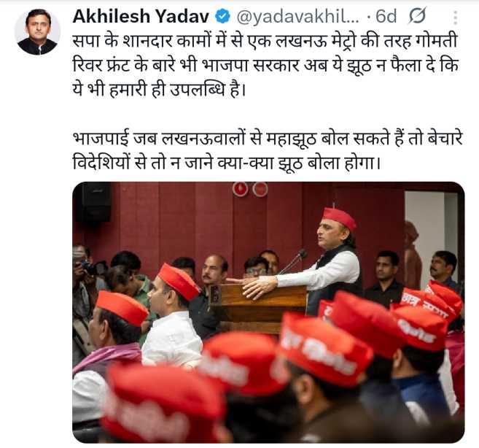Click the black loudspeaker on the wall
This screenshot has width=479, height=448.
[94, 202]
